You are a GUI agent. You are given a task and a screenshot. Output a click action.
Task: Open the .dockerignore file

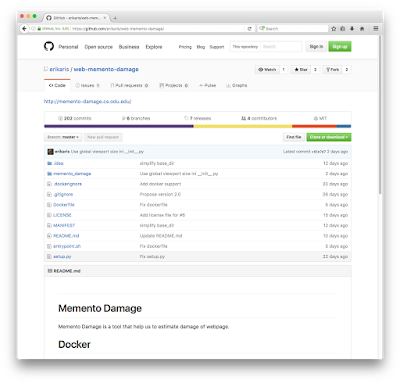pyautogui.click(x=68, y=184)
